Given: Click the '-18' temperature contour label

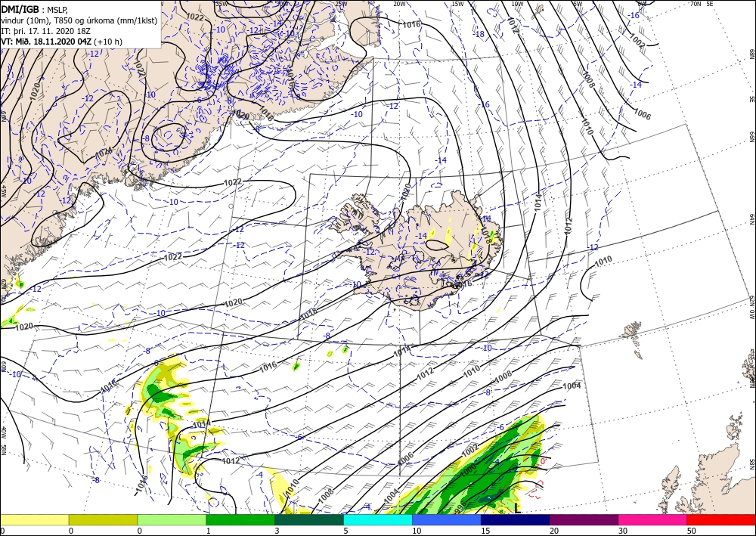Looking at the screenshot, I should coord(479,34).
